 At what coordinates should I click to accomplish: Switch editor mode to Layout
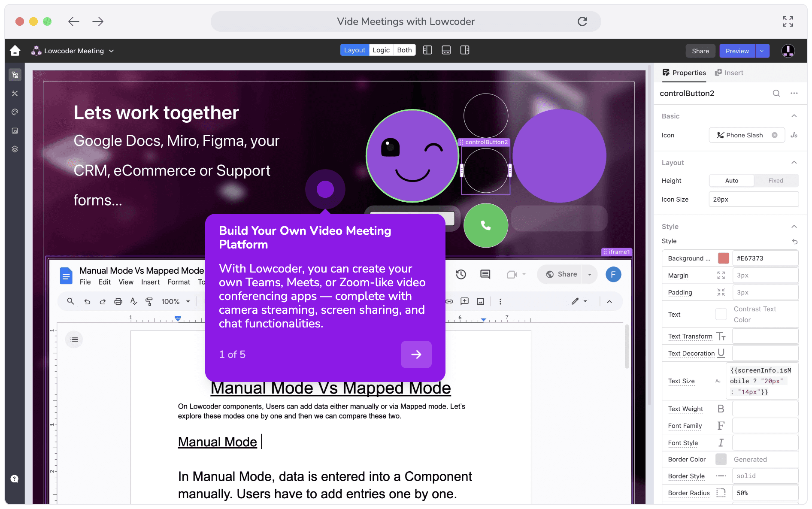click(x=354, y=50)
